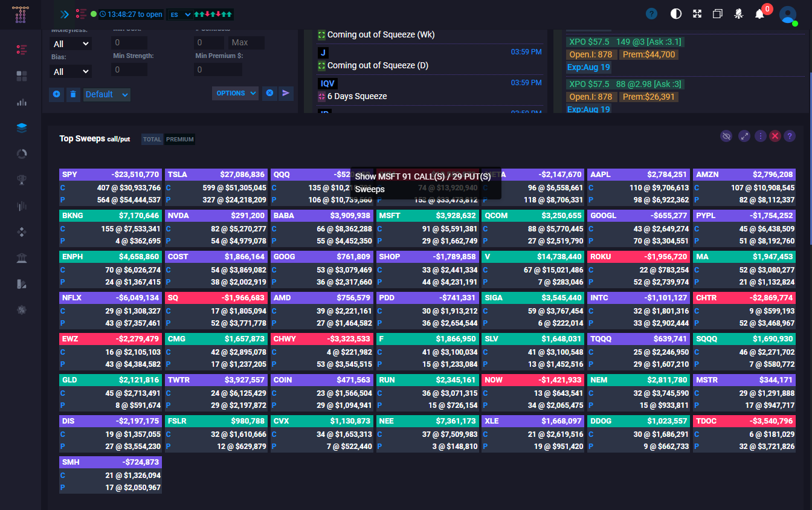812x510 pixels.
Task: Toggle Top Sweeps panel visibility eye
Action: click(726, 137)
